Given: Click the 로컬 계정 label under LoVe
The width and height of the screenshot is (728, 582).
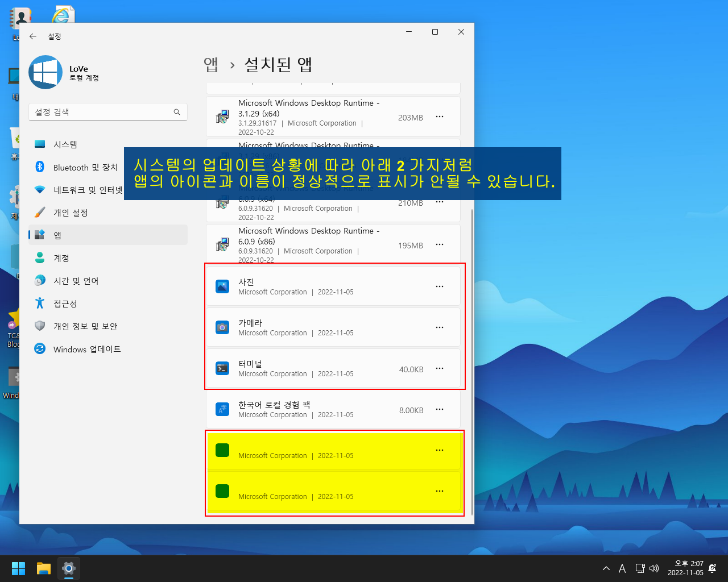Looking at the screenshot, I should tap(84, 78).
